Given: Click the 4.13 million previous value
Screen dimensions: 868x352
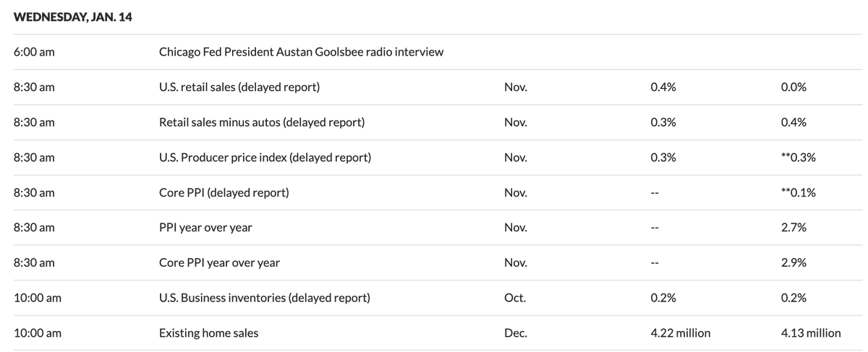Looking at the screenshot, I should point(811,332).
